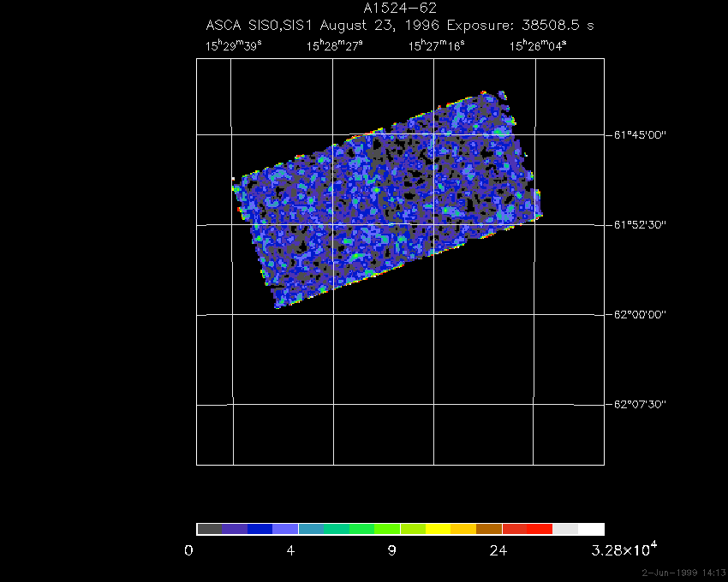Click the colorbar label 24
The image size is (728, 582).
(x=498, y=551)
